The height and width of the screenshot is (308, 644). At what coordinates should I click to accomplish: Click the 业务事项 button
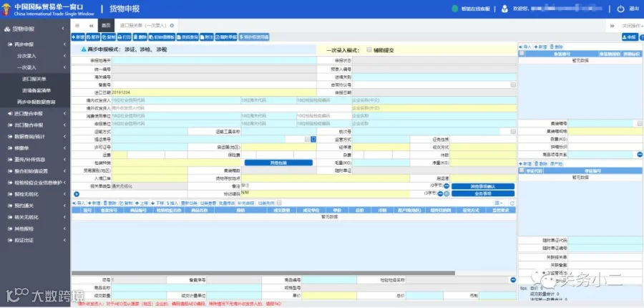[x=482, y=193]
